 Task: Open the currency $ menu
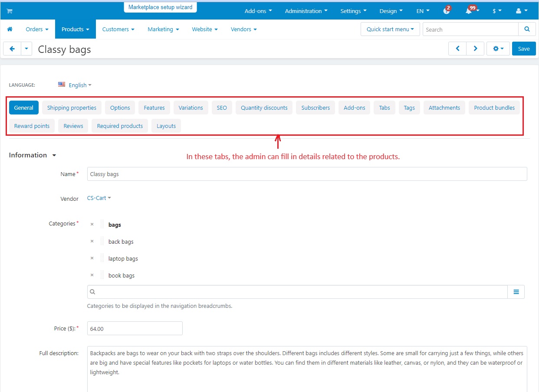tap(497, 11)
